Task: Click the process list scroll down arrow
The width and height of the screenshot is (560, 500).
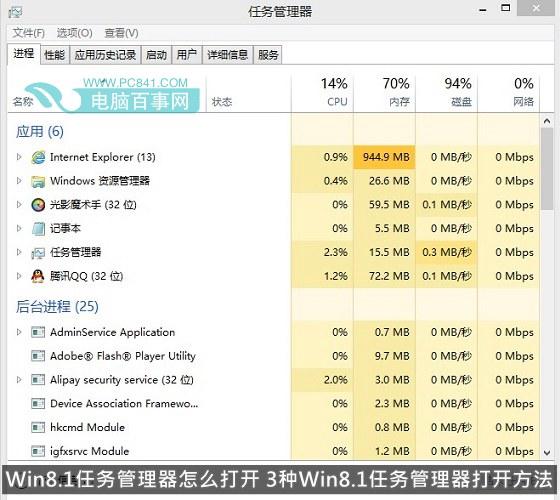Action: (547, 452)
